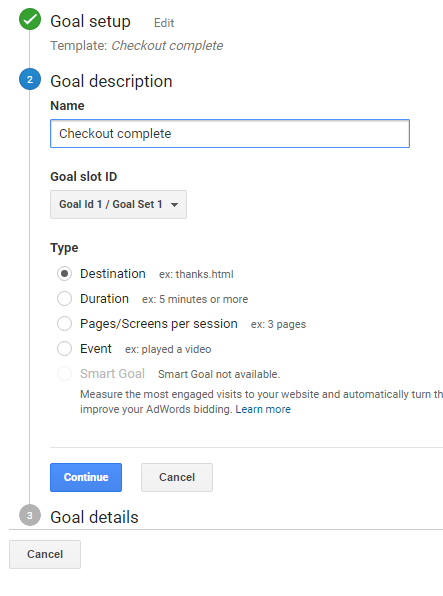Click the green checkmark Goal setup icon
443x596 pixels.
(x=30, y=19)
